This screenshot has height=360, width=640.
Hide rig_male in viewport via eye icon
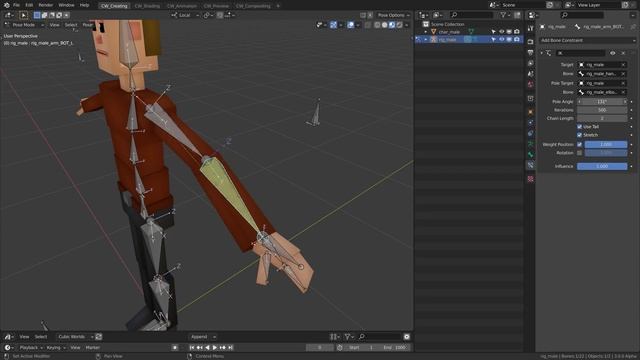(x=502, y=40)
